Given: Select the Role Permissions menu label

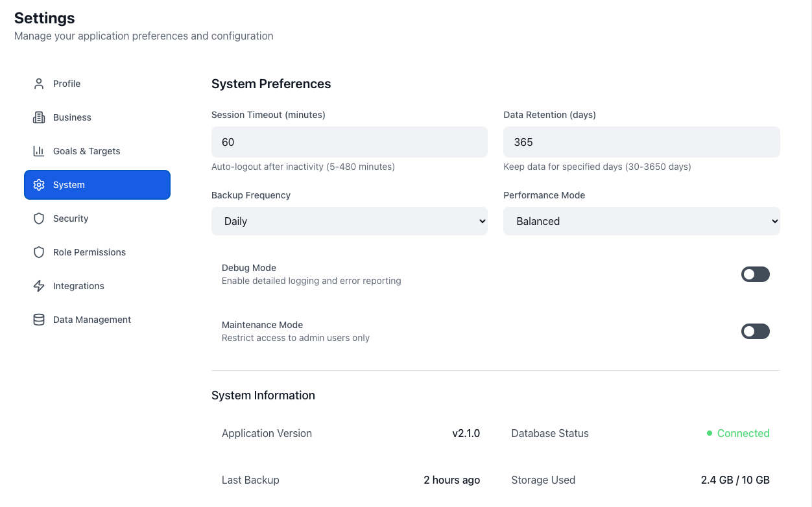Looking at the screenshot, I should coord(90,252).
